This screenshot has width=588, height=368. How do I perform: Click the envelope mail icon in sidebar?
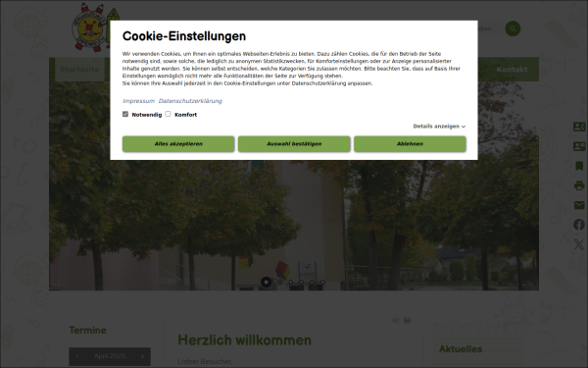tap(579, 205)
